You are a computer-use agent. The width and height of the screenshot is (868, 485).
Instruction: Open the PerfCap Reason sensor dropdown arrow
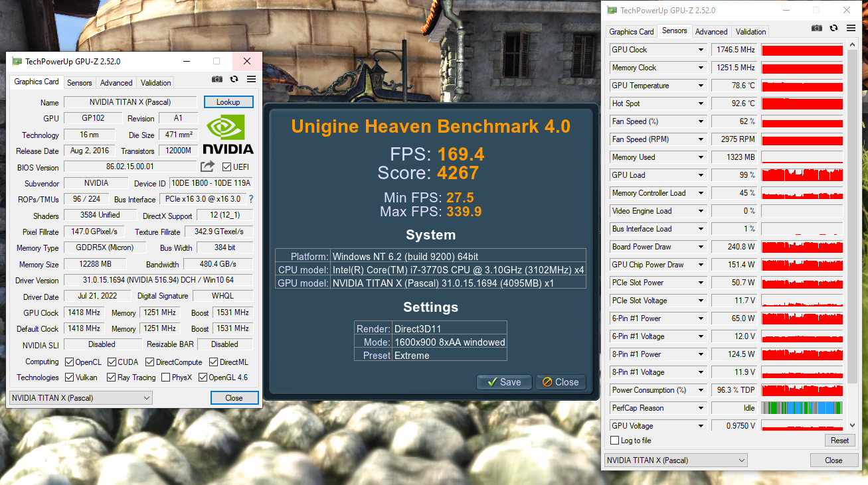[x=701, y=408]
